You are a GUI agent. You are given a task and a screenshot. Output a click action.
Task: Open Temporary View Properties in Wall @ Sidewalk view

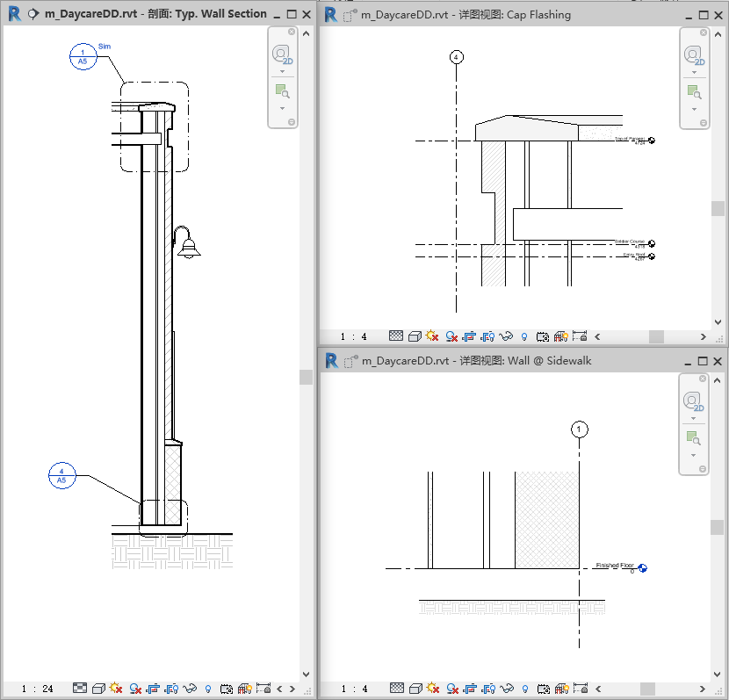pyautogui.click(x=544, y=689)
